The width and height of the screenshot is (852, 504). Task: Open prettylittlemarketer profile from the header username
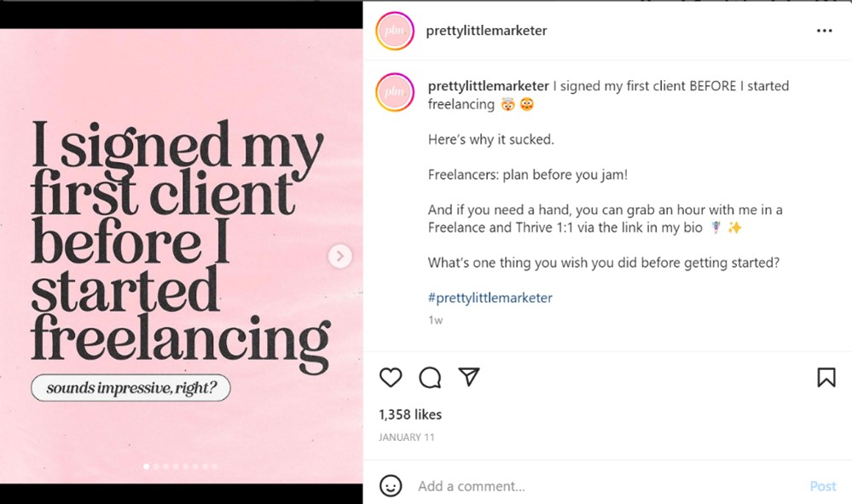click(x=488, y=30)
